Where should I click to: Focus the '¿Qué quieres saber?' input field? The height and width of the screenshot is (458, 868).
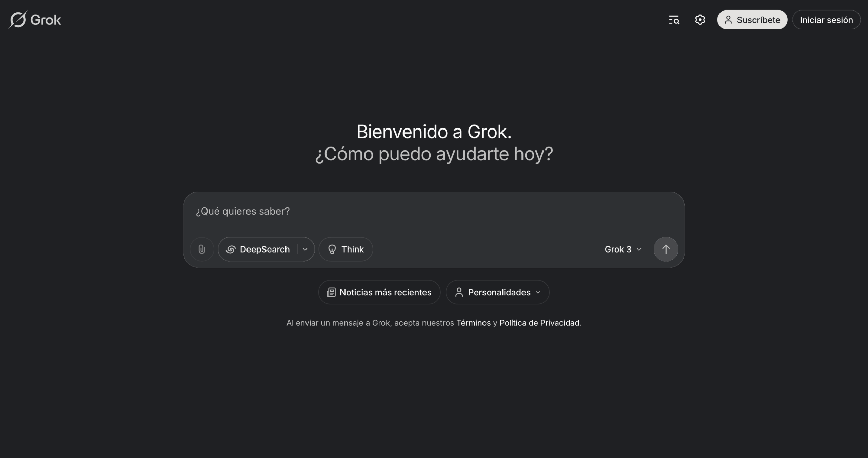coord(434,212)
